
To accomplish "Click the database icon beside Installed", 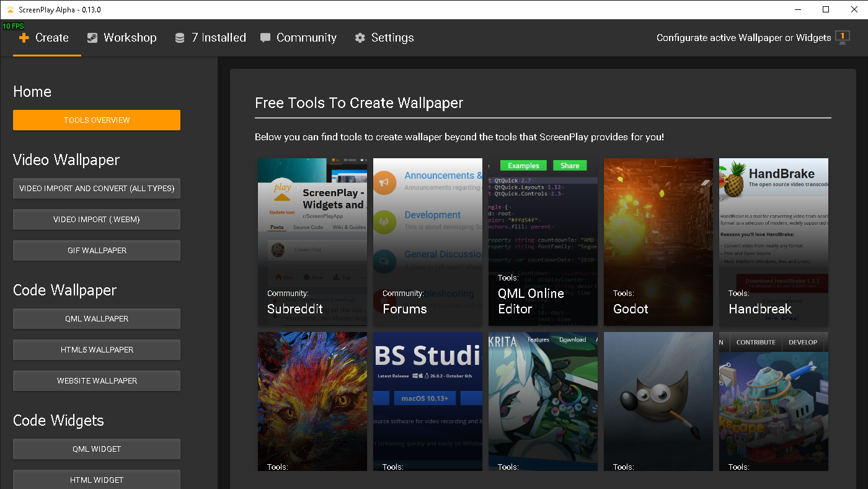I will (x=180, y=38).
